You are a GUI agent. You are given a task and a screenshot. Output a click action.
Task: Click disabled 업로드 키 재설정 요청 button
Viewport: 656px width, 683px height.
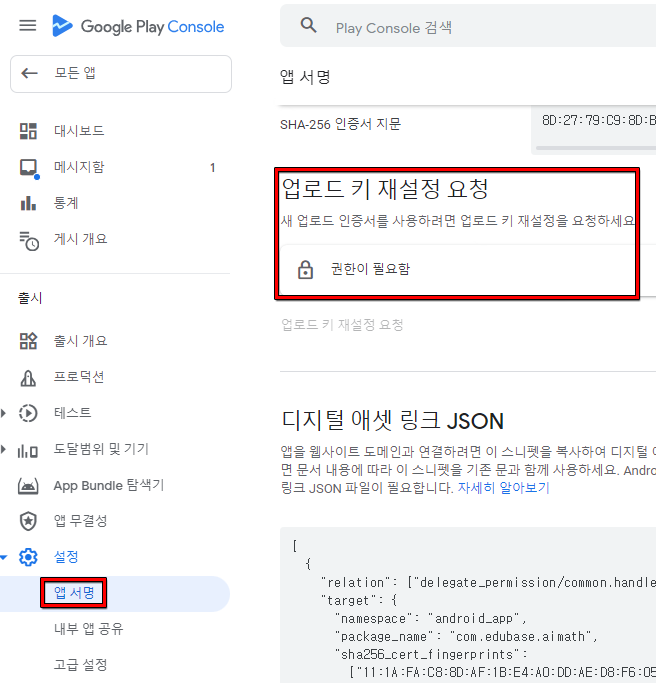(x=342, y=325)
